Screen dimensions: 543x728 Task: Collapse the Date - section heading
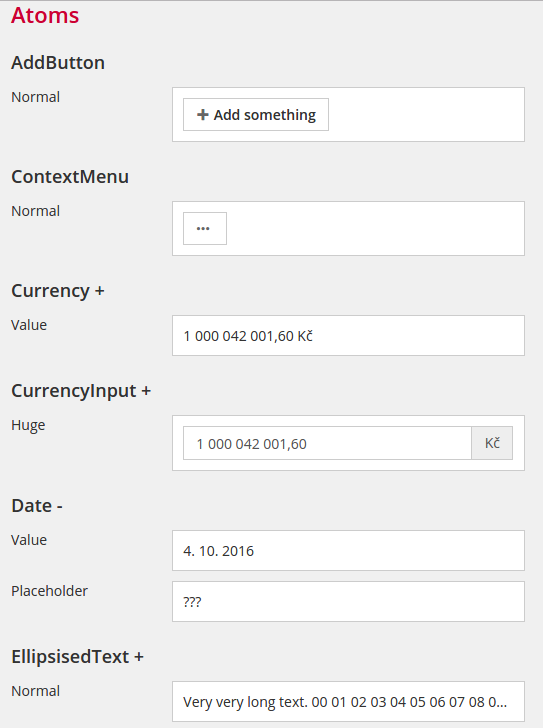tap(37, 506)
